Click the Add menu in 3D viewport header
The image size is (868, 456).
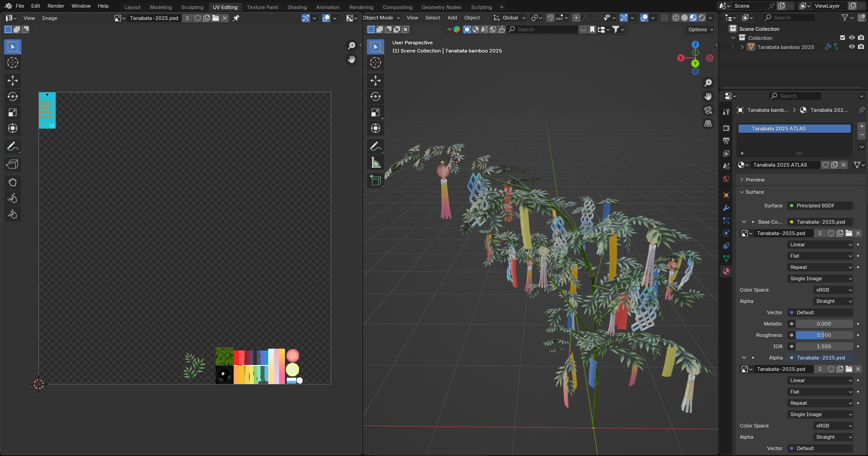(452, 18)
